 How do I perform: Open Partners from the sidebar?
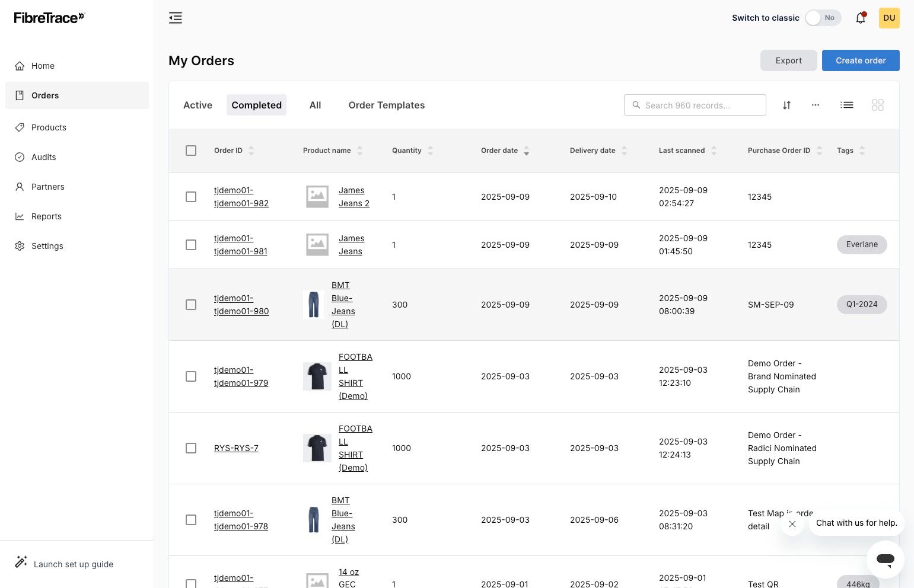(77, 187)
